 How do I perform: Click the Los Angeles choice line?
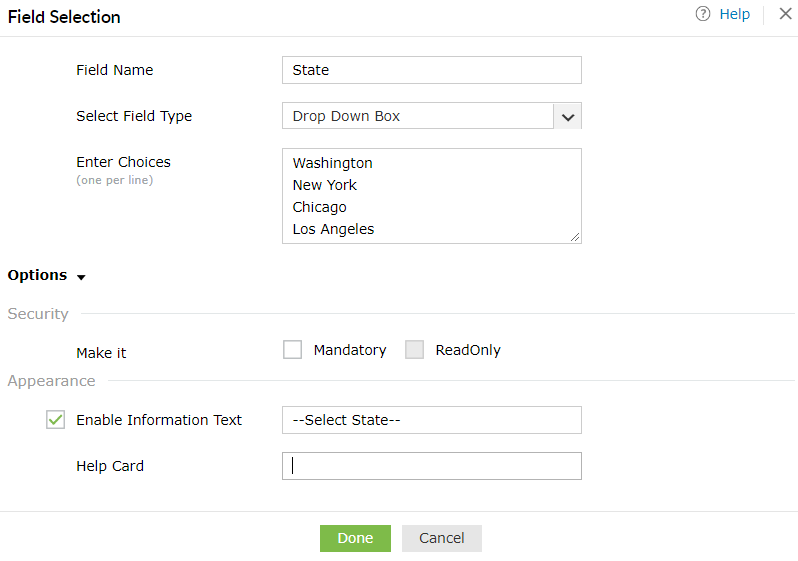click(x=333, y=229)
